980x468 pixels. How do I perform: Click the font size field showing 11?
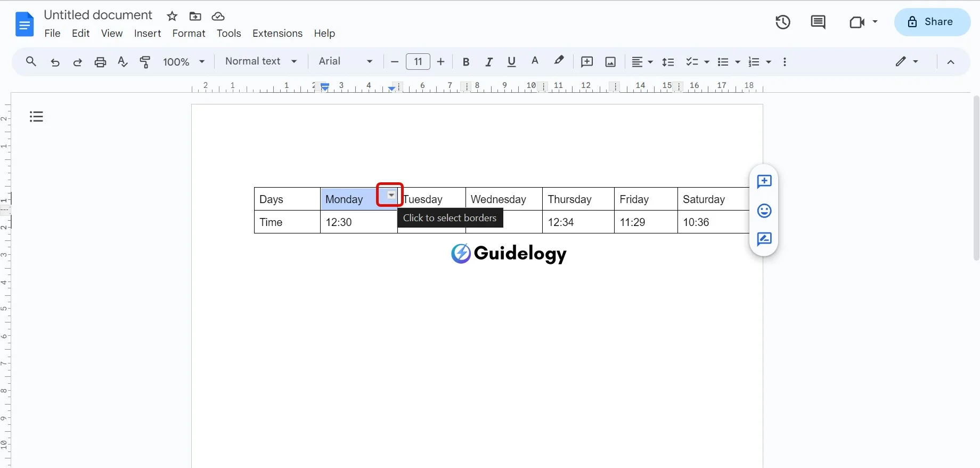418,62
